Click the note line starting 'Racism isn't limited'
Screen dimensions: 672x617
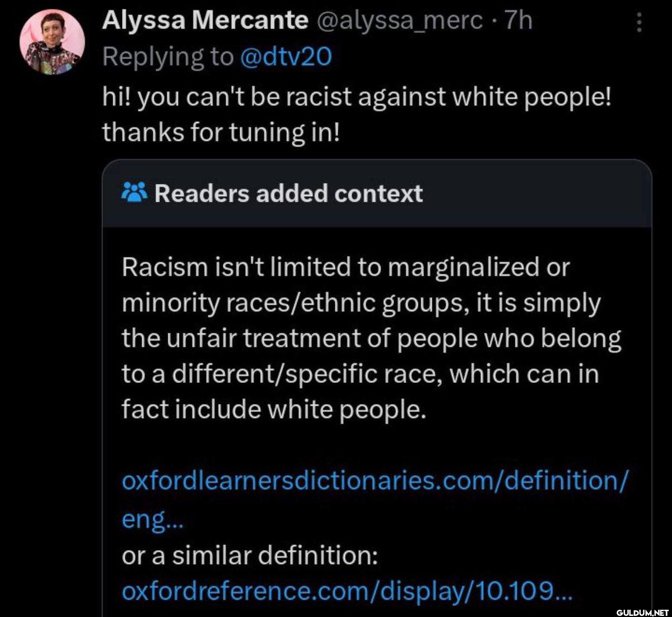(345, 267)
